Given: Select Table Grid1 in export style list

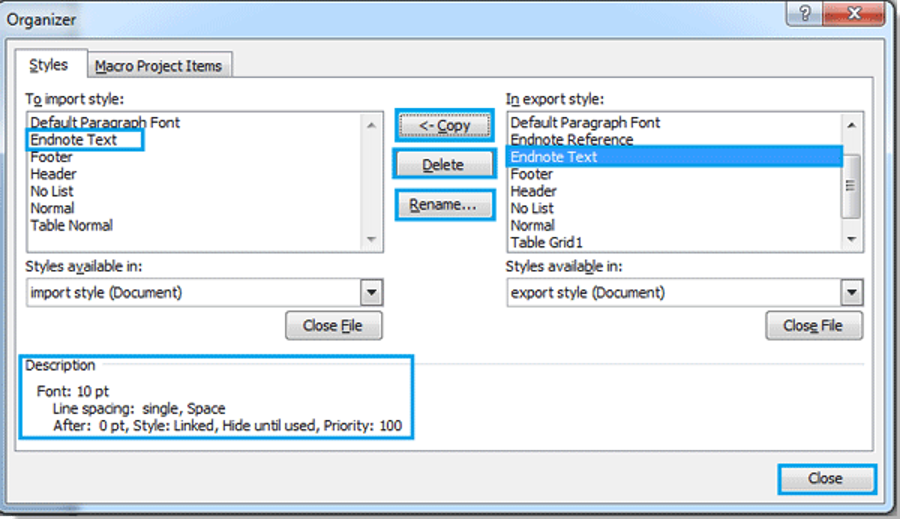Looking at the screenshot, I should click(546, 243).
